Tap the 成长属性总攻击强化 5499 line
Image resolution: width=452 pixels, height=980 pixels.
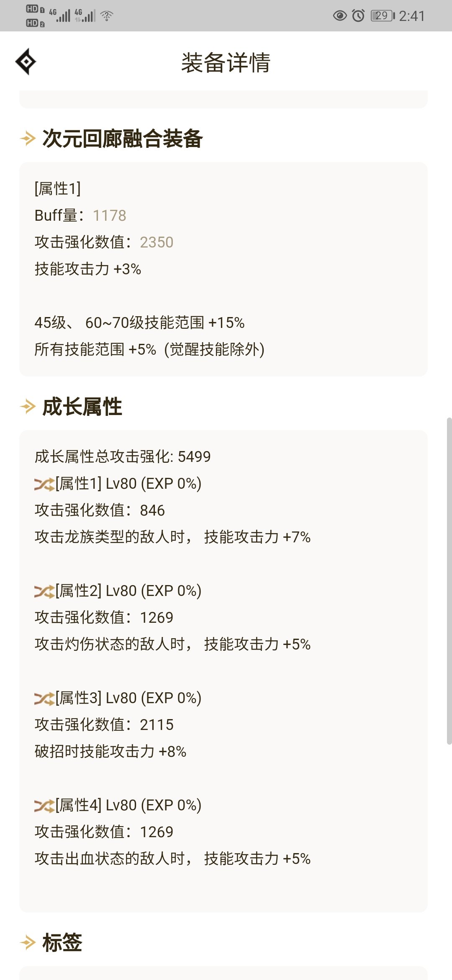tap(123, 456)
